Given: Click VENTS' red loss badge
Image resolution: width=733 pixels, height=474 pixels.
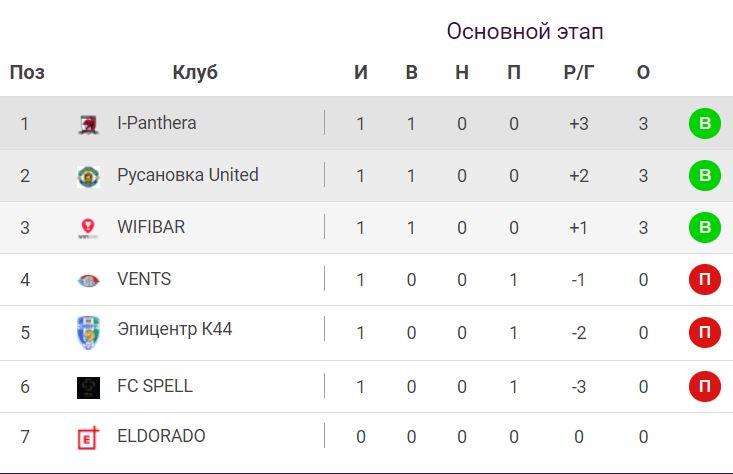Looking at the screenshot, I should tap(704, 280).
